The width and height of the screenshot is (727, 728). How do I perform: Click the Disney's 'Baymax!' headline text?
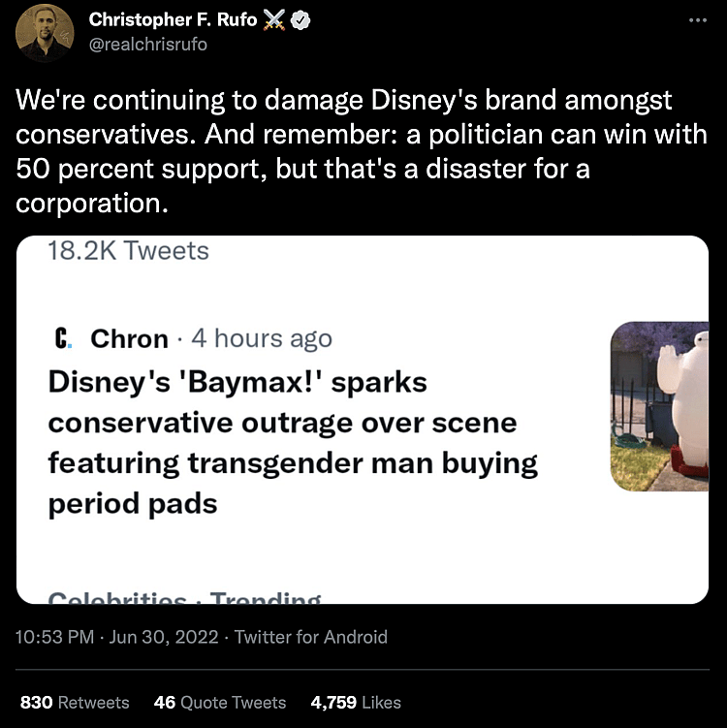(291, 442)
